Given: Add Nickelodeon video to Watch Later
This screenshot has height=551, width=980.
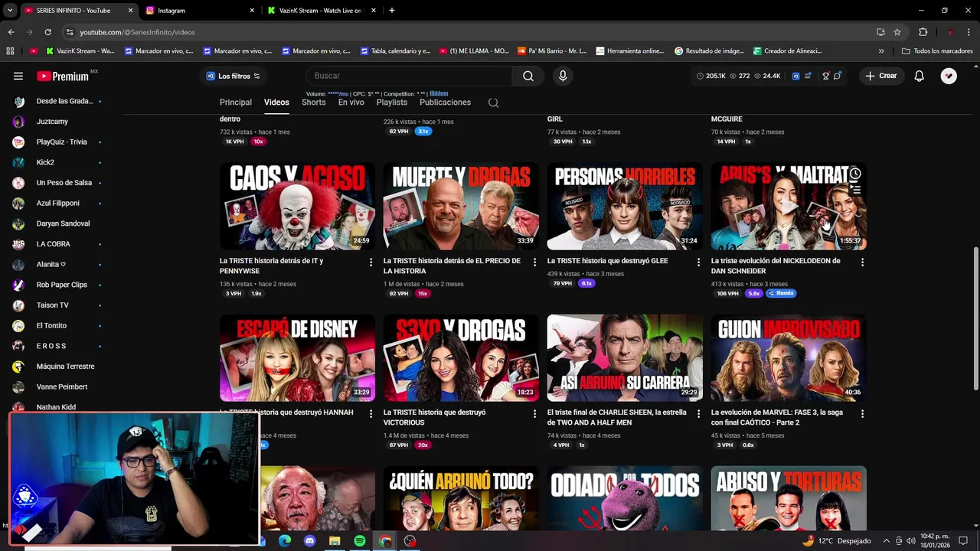Looking at the screenshot, I should coord(855,174).
